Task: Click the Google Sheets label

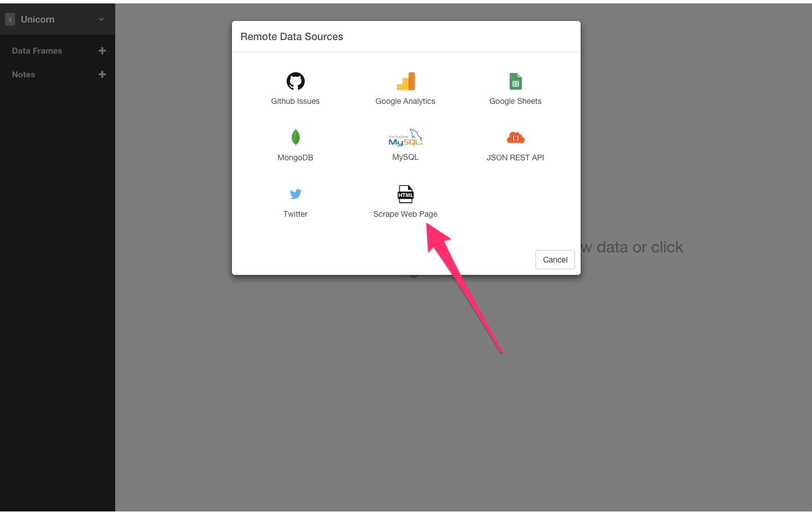Action: coord(516,101)
